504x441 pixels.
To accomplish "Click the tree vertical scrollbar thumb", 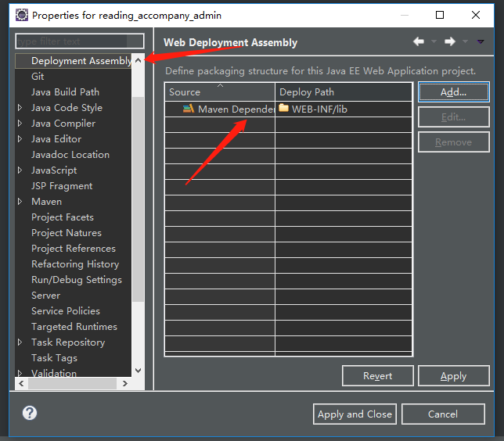I will (139, 199).
